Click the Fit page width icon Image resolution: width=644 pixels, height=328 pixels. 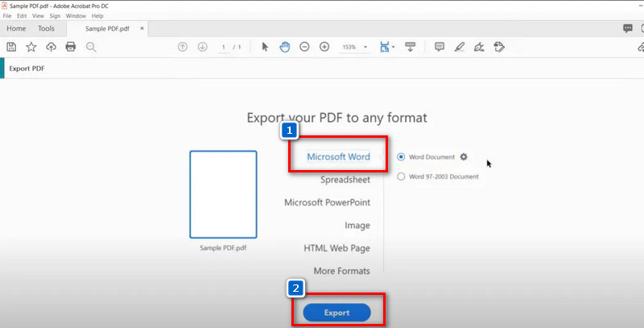tap(384, 47)
